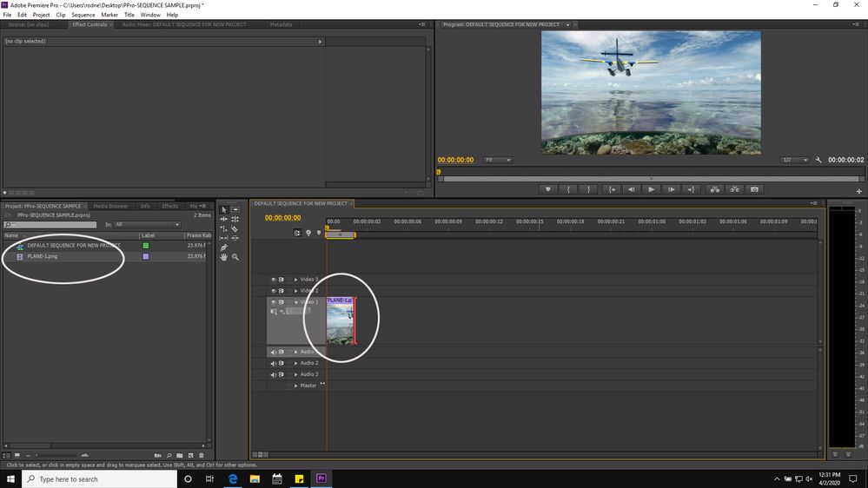Toggle the Snap icon in the timeline
Viewport: 868px width, 488px height.
297,233
